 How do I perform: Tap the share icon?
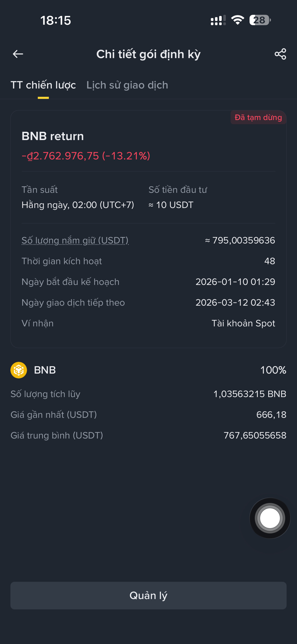click(280, 54)
